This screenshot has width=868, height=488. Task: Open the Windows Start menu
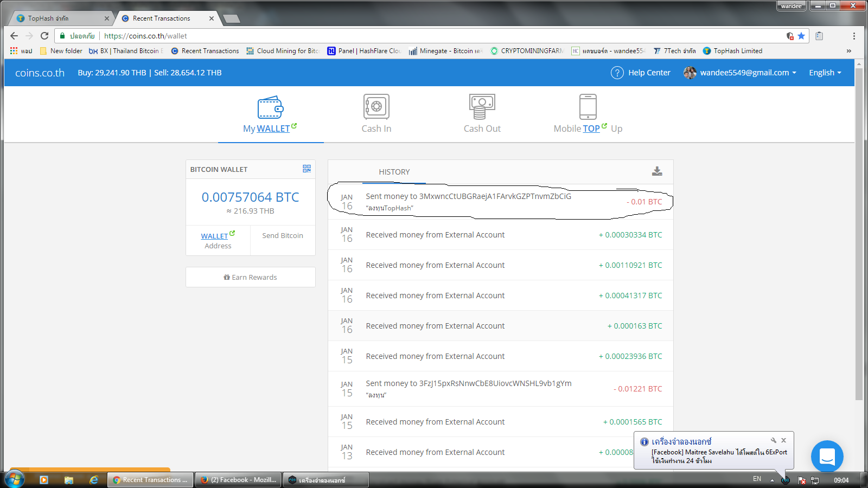coord(15,479)
